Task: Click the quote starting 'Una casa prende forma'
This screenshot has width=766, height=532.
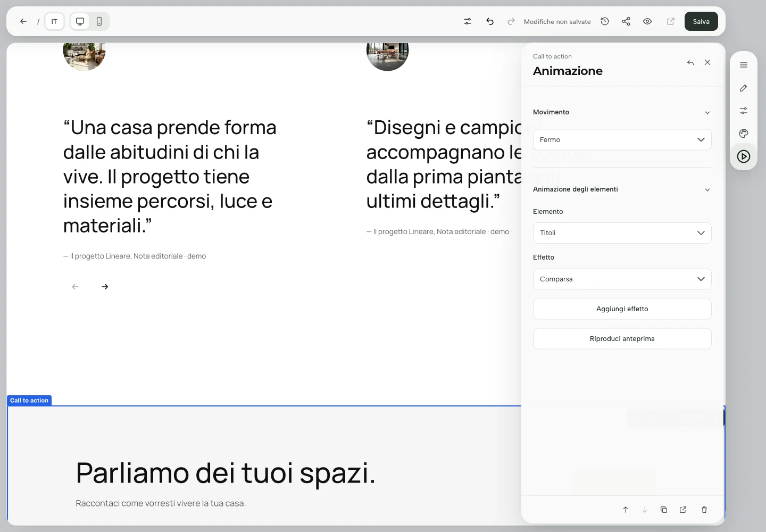Action: (170, 177)
